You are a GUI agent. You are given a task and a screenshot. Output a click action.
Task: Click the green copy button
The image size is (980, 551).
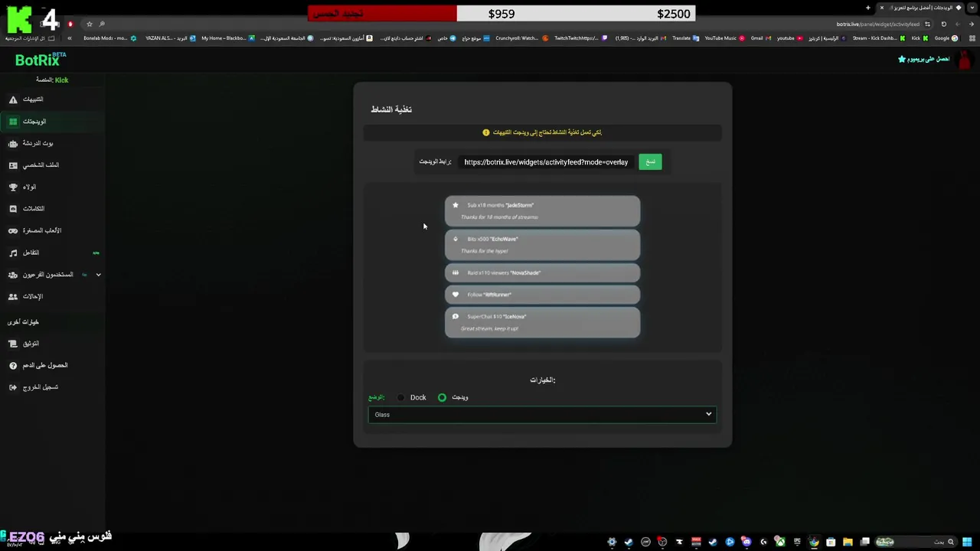650,161
